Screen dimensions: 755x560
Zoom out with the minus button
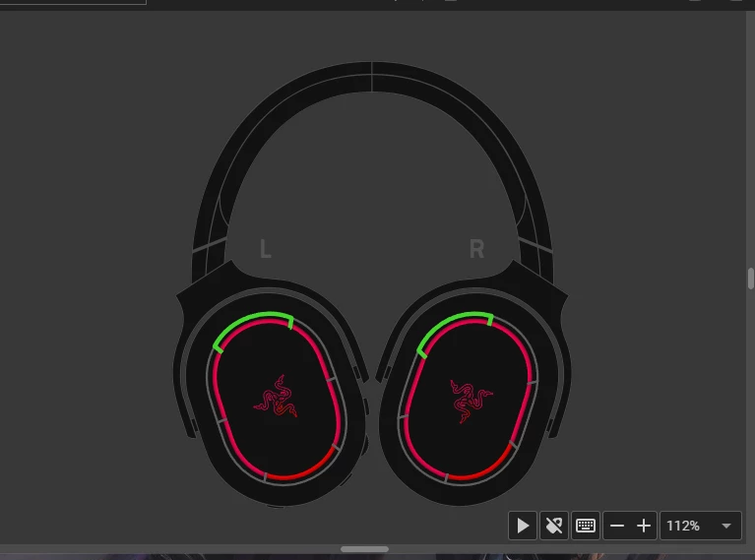617,526
